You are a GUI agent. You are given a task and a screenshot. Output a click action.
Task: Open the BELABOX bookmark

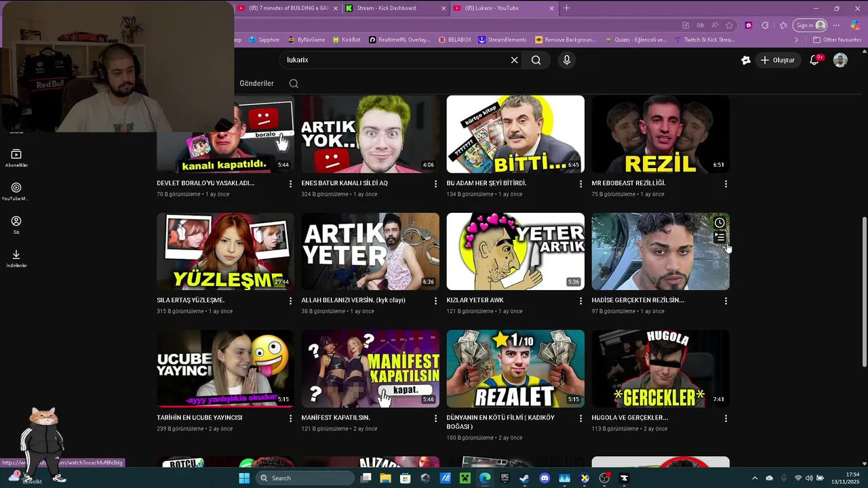point(455,39)
